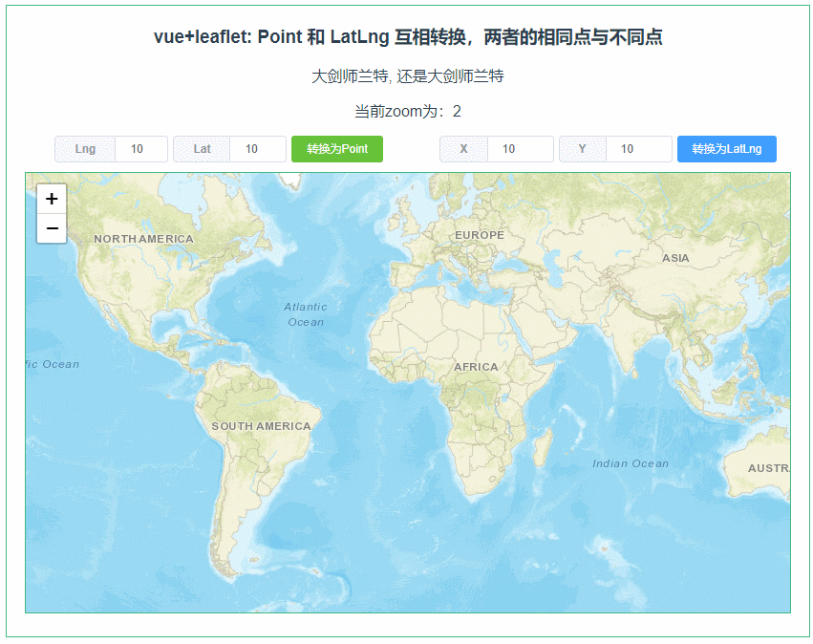Click the Y label addon
The height and width of the screenshot is (644, 813).
tap(582, 149)
